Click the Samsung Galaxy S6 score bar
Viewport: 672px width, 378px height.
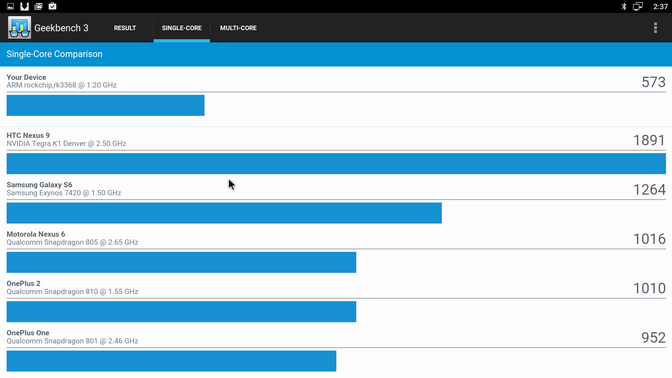coord(224,213)
